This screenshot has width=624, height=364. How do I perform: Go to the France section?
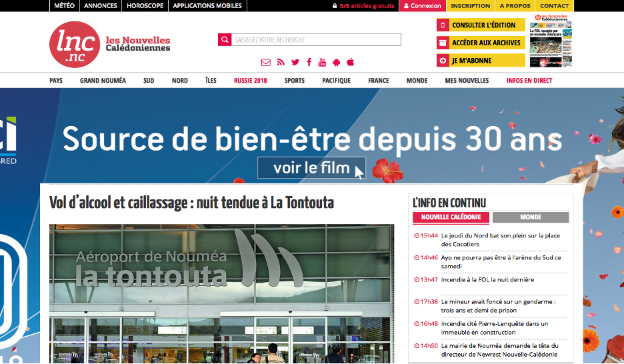(x=379, y=81)
